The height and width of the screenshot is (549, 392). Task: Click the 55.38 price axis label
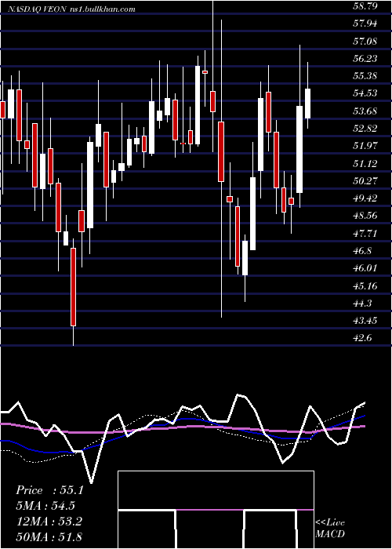[x=365, y=76]
